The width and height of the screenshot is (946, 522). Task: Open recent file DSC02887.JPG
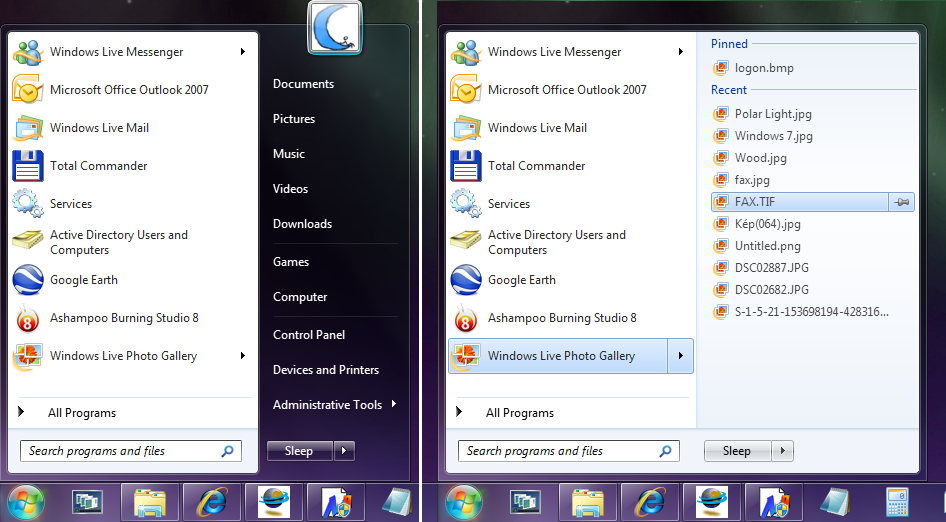point(761,268)
